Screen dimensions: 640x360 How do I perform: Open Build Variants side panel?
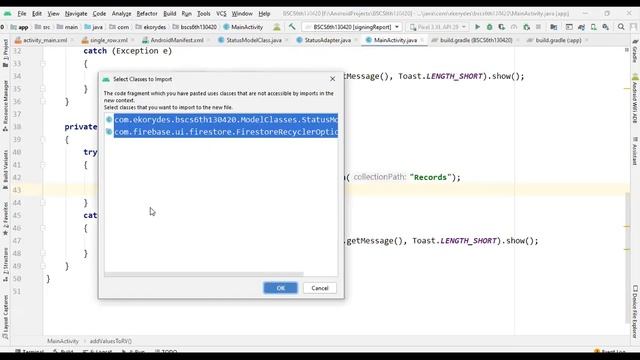point(5,169)
